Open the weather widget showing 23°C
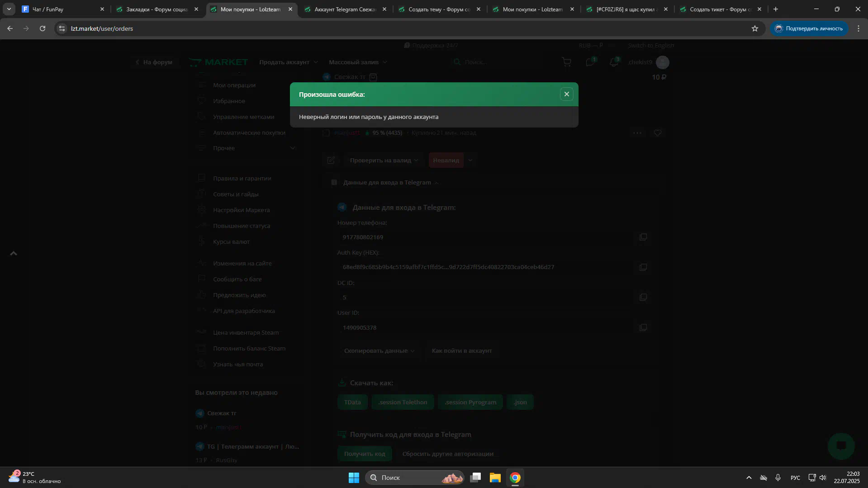The image size is (868, 488). coord(34,478)
